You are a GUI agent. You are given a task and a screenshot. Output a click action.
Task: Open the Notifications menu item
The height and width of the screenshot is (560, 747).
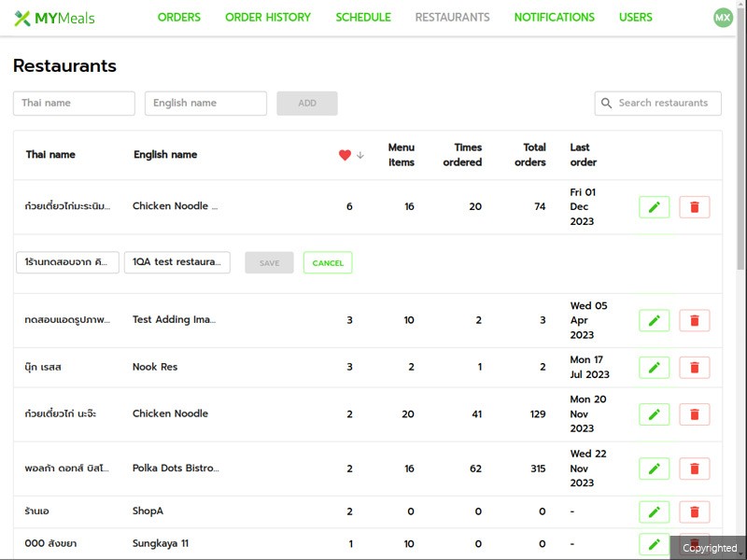[x=554, y=18]
